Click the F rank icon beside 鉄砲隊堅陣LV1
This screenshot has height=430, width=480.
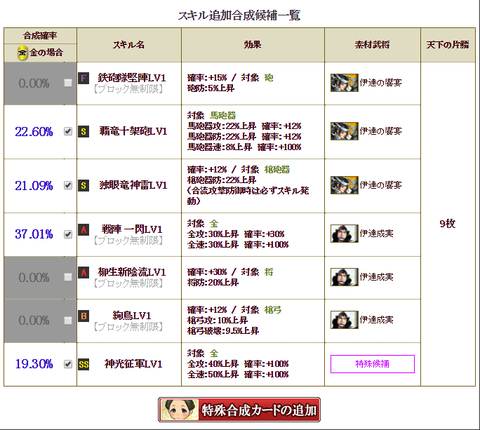(x=84, y=78)
